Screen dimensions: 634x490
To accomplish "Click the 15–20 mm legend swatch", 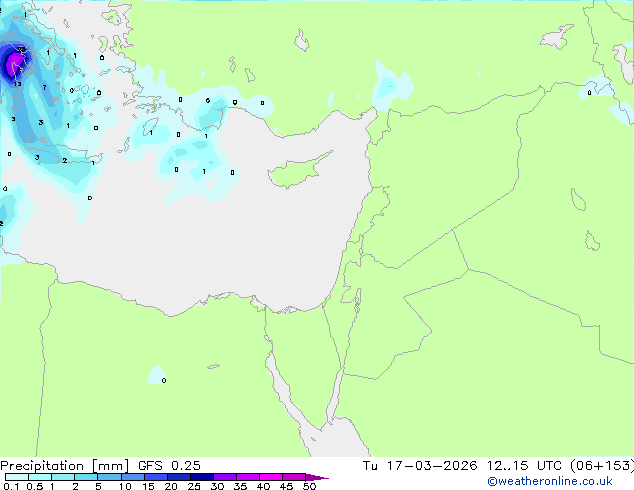I will coord(156,477).
